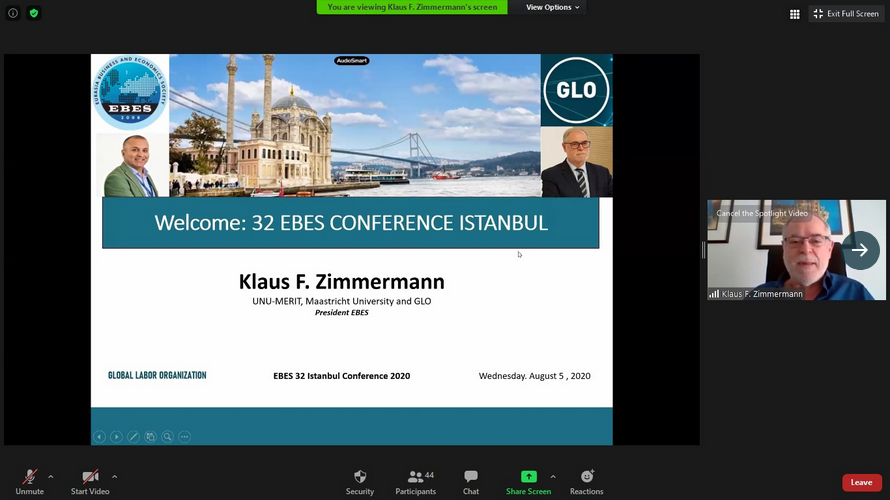Expand share options arrow beside Share Screen
Image resolution: width=890 pixels, height=500 pixels.
coord(553,477)
